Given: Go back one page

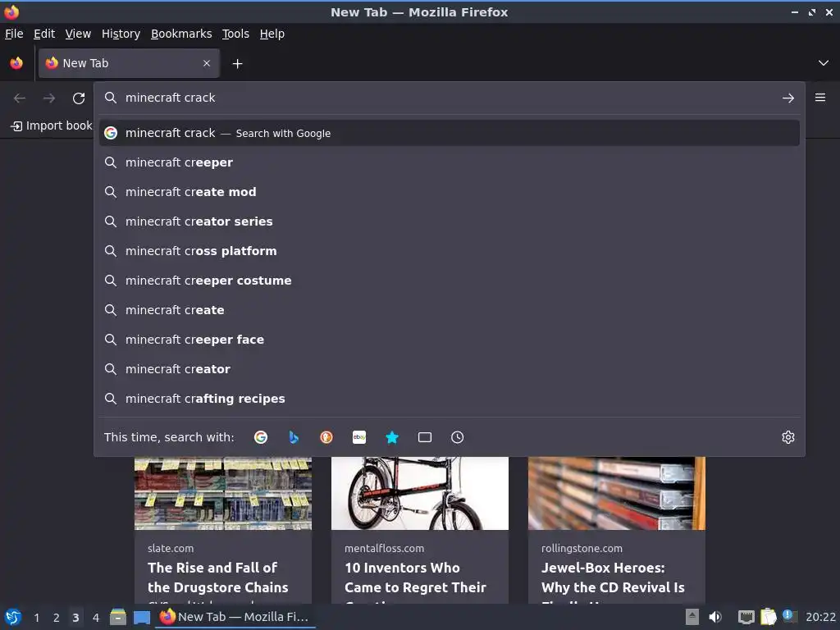Looking at the screenshot, I should pyautogui.click(x=20, y=98).
